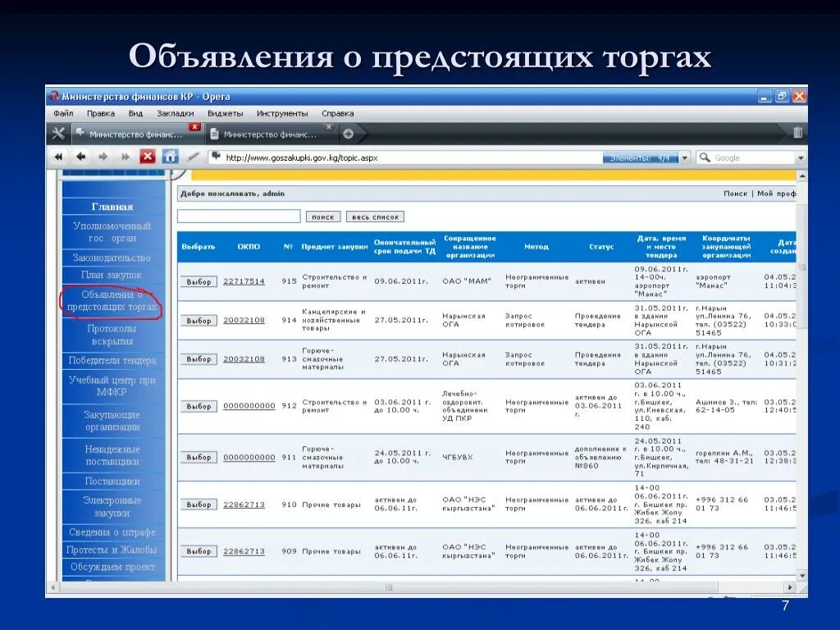This screenshot has height=630, width=840.
Task: Open Уполномоченный гос. орган sidebar item
Action: [112, 232]
